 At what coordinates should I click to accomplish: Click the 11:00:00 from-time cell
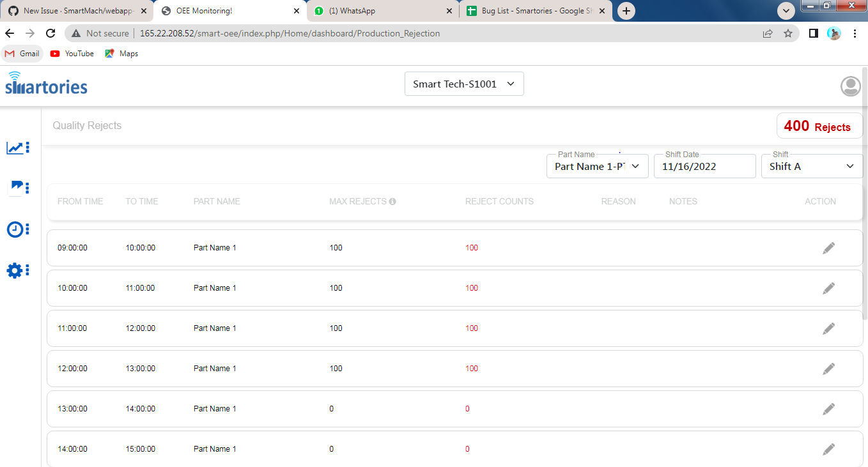pos(72,328)
